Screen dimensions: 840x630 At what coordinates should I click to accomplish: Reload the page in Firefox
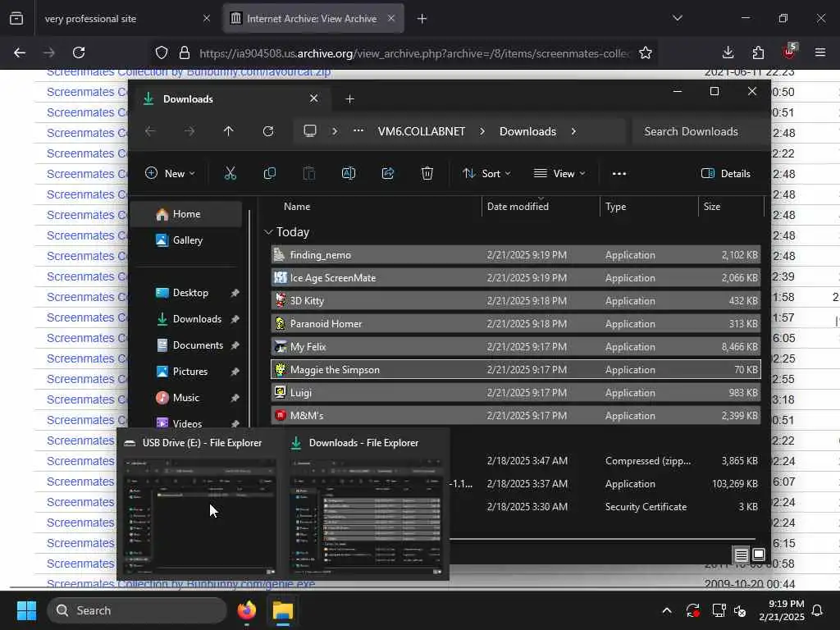[x=79, y=52]
